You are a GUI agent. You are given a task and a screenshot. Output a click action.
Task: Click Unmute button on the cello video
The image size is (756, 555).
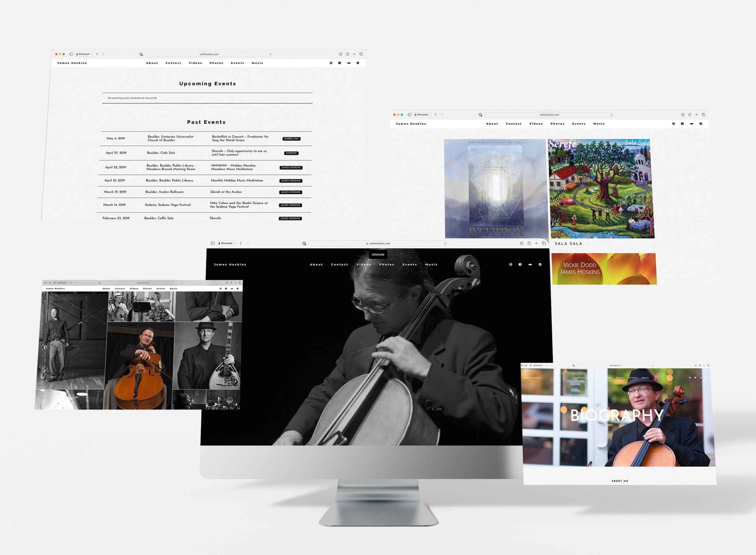(x=378, y=254)
